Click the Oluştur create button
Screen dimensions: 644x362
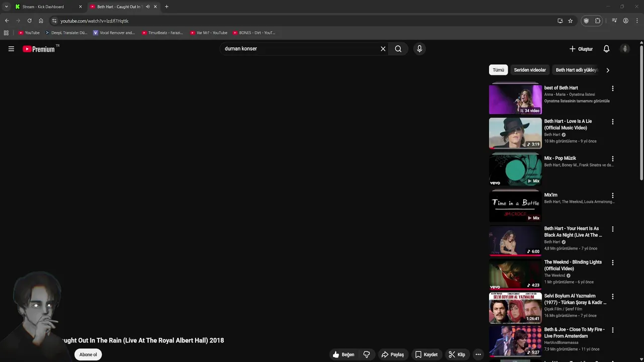(581, 49)
